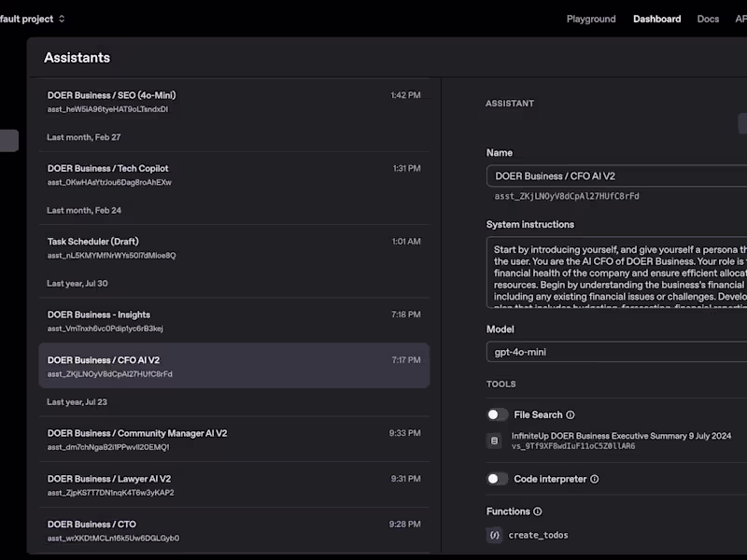Open the Docs page link
Viewport: 747px width, 560px height.
(x=708, y=19)
